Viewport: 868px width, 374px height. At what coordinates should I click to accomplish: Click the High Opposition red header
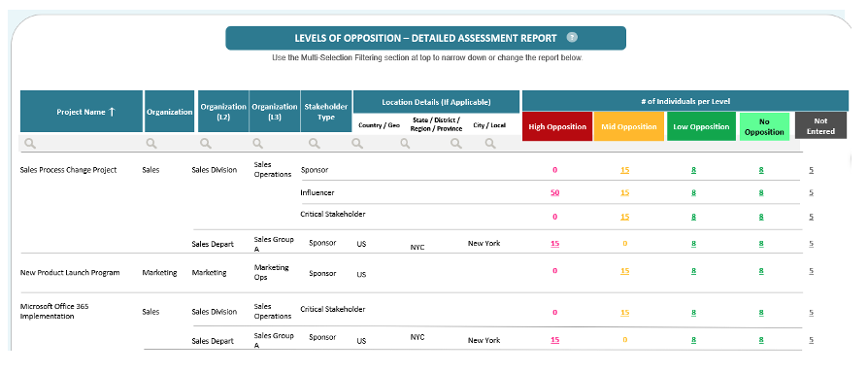(x=557, y=126)
